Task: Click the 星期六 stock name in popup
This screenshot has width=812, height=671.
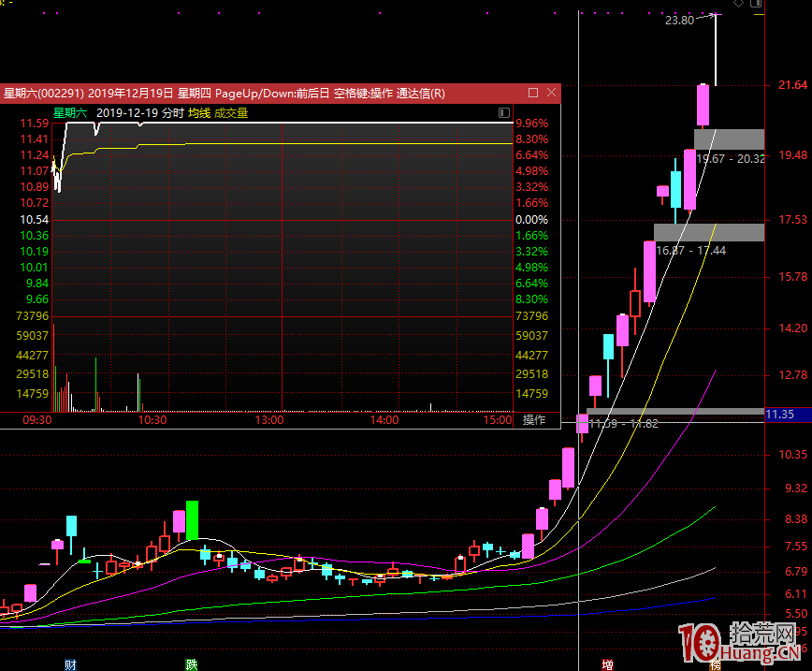Action: [69, 113]
